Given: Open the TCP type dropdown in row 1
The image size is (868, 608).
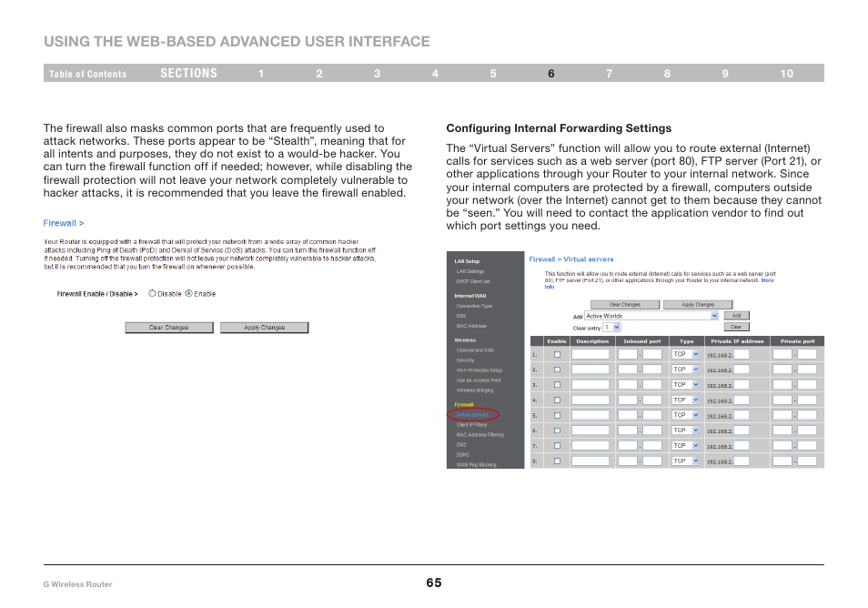Looking at the screenshot, I should click(686, 354).
